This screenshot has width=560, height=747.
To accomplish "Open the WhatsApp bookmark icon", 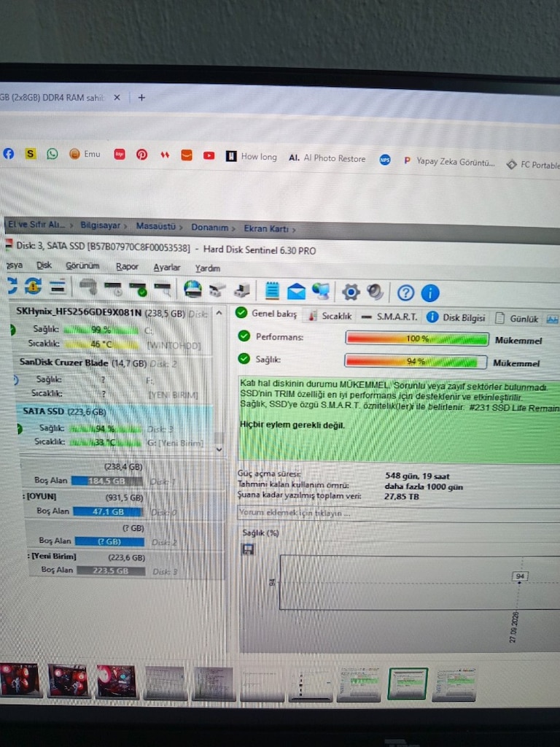I will [x=52, y=154].
